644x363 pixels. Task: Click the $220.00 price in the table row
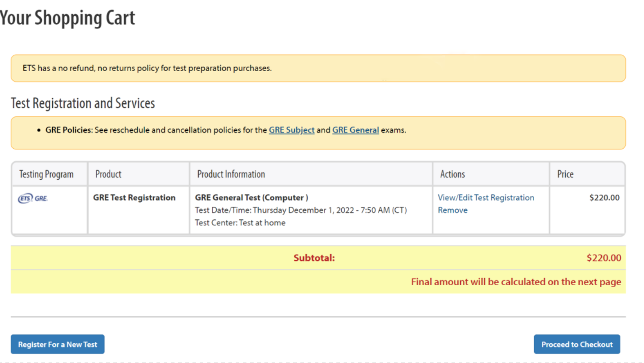604,198
